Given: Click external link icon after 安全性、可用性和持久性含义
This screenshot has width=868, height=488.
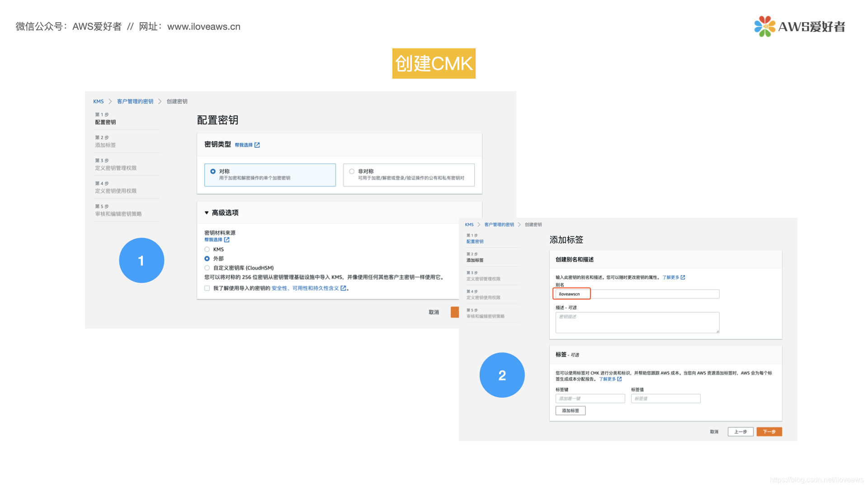Looking at the screenshot, I should pos(344,288).
